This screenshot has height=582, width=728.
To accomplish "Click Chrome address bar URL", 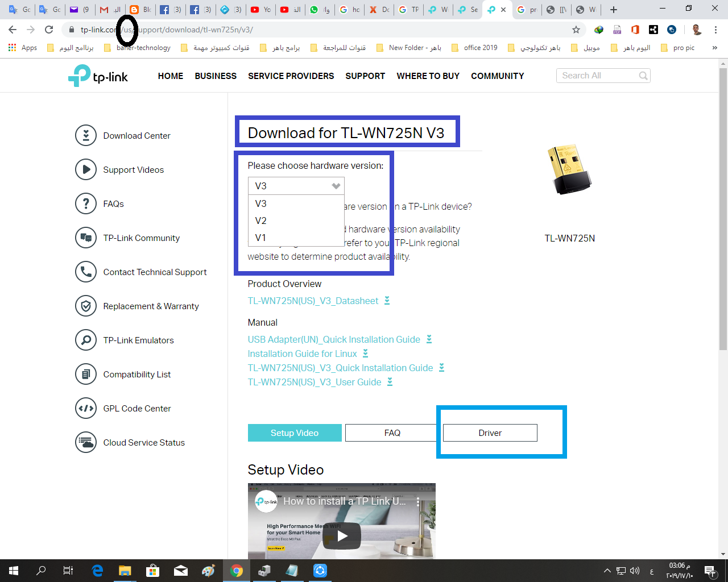I will click(x=167, y=30).
